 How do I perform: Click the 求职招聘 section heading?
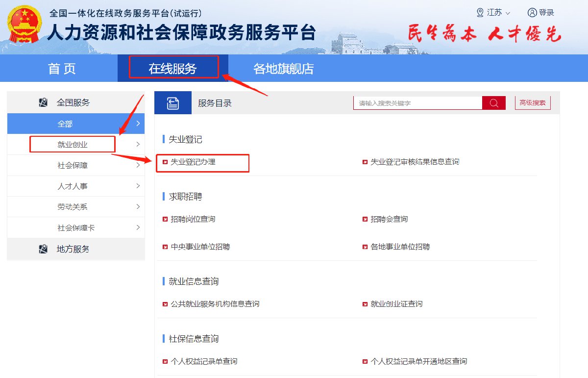point(185,197)
